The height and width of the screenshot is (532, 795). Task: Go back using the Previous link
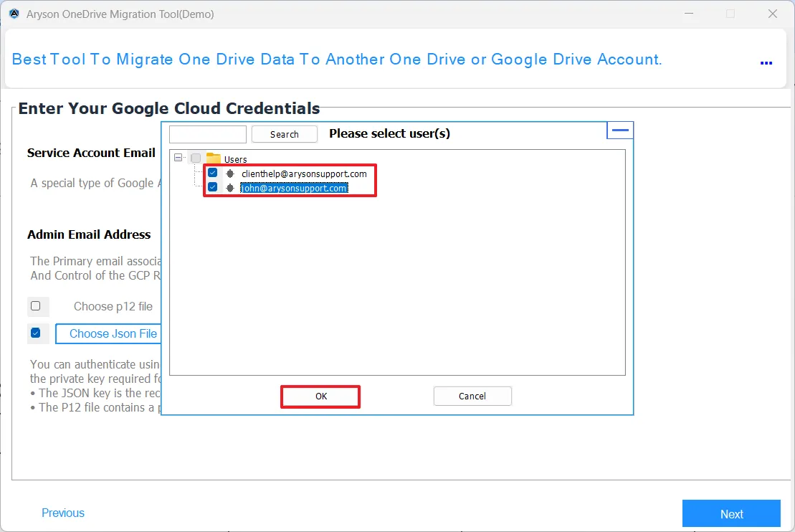tap(63, 513)
